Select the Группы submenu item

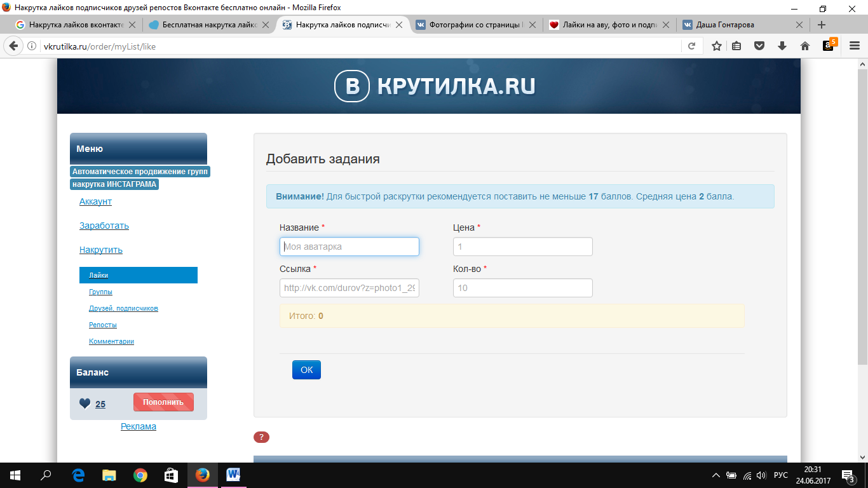click(x=100, y=292)
